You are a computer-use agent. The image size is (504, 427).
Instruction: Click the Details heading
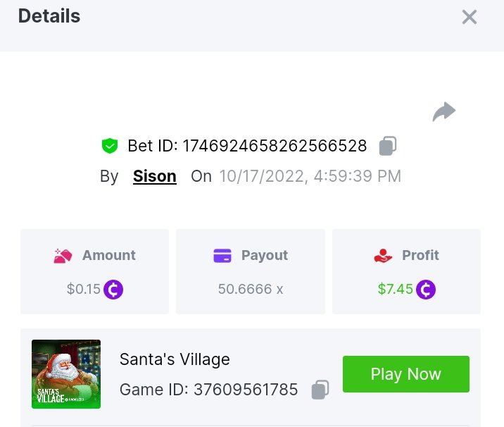[49, 16]
